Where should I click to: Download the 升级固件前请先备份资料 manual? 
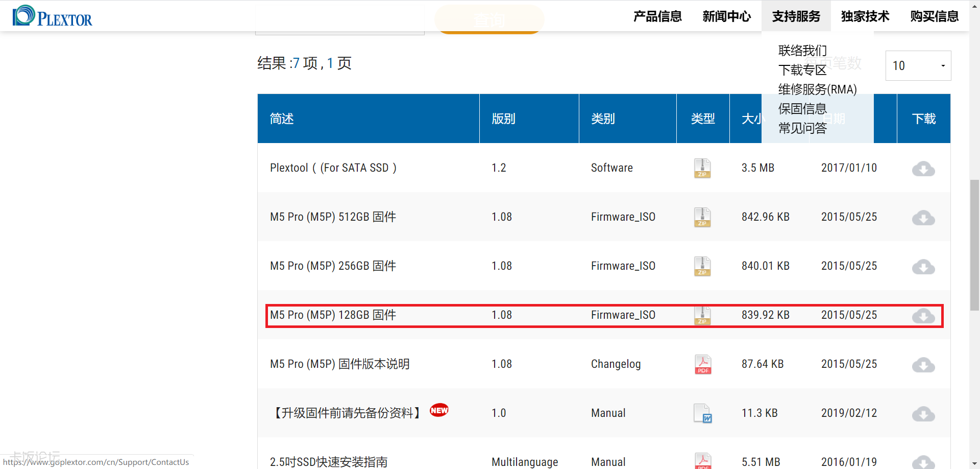point(923,414)
